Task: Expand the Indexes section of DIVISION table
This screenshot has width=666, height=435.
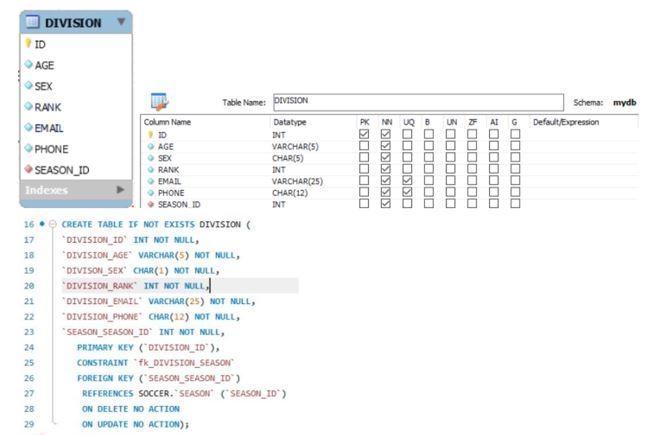Action: point(121,189)
